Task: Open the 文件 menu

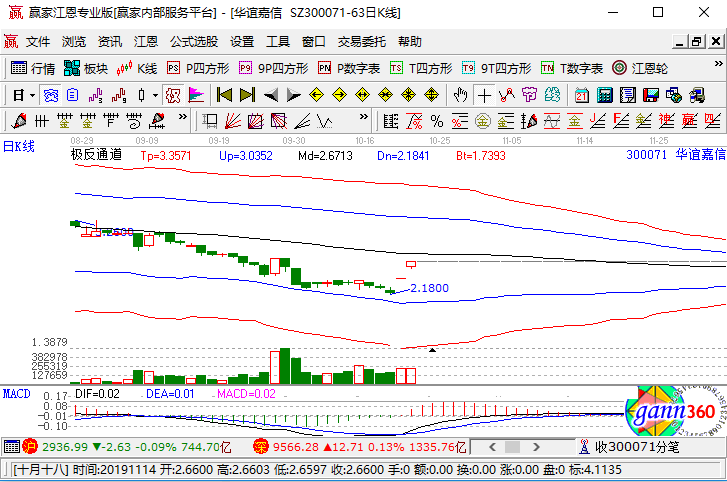Action: coord(38,42)
